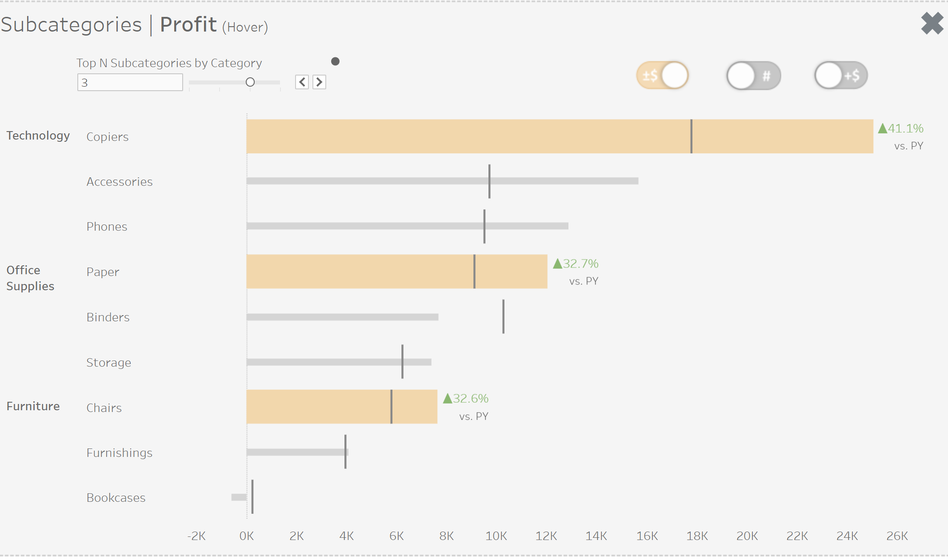Click the Technology category label
The image size is (948, 560).
pos(38,136)
